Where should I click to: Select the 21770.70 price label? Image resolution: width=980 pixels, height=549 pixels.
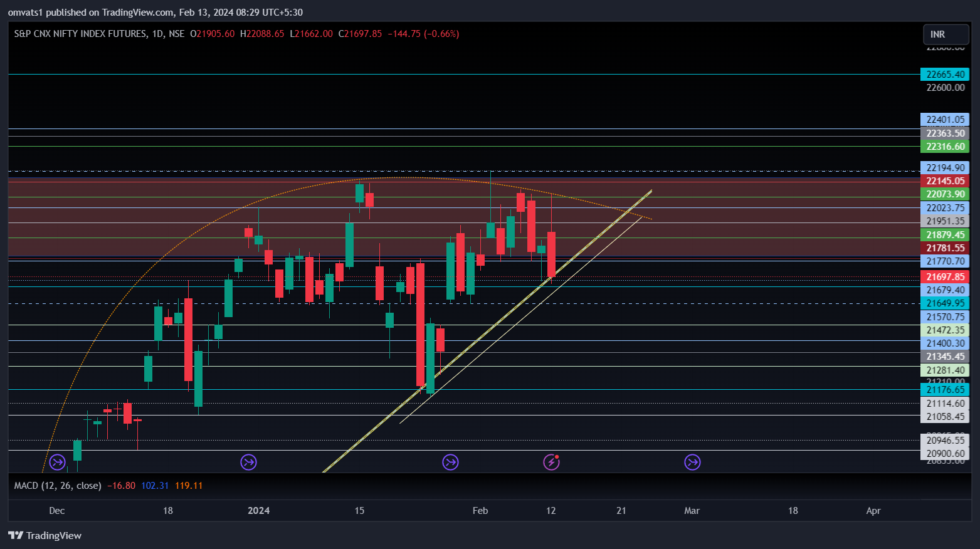click(x=944, y=261)
